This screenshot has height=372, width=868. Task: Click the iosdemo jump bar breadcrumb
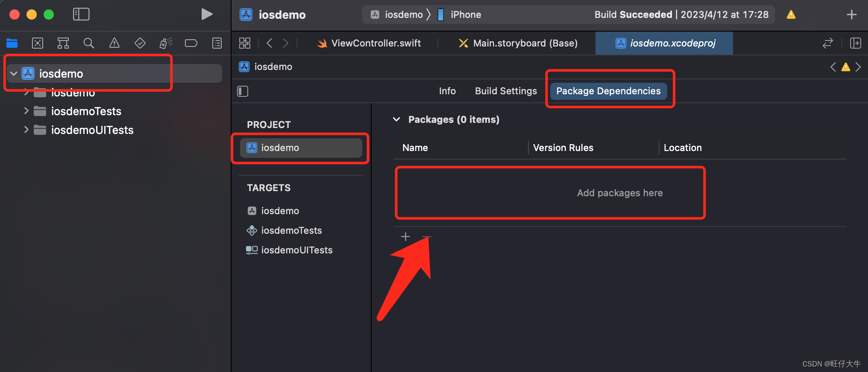(x=266, y=67)
